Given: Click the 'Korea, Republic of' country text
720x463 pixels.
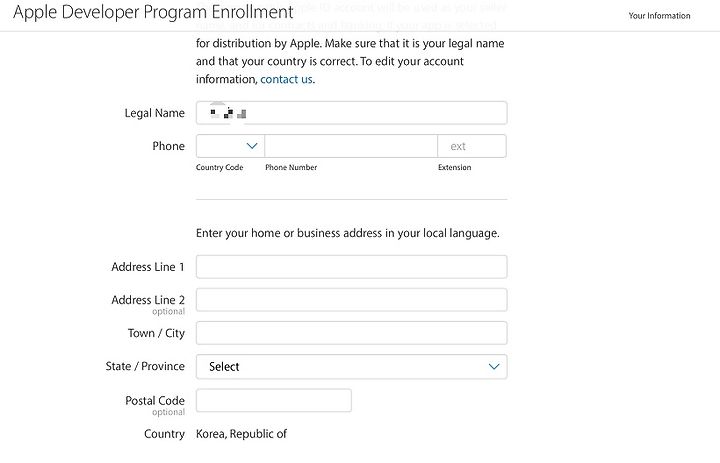Looking at the screenshot, I should (241, 434).
